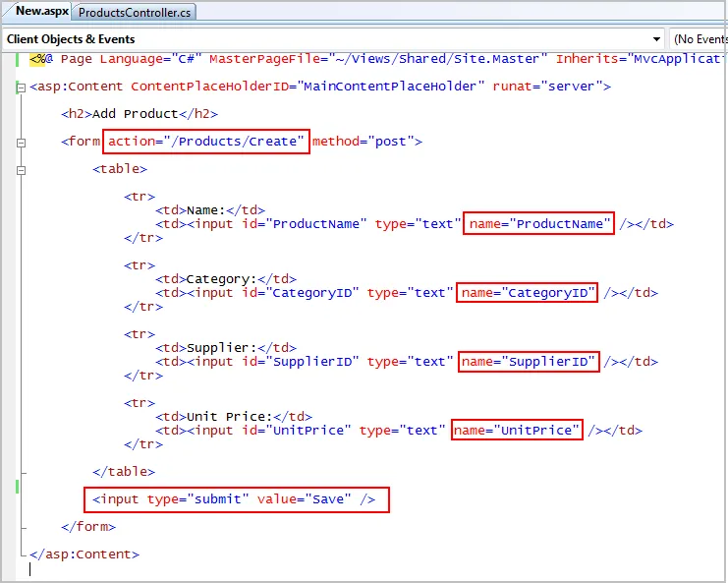
Task: Click the opening table tag
Action: [x=120, y=169]
